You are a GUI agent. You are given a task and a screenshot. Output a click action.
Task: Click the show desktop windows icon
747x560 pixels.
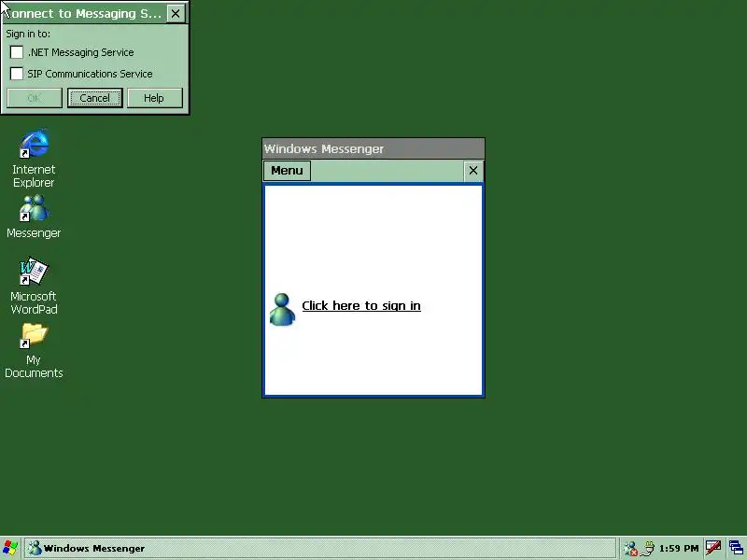click(x=737, y=548)
